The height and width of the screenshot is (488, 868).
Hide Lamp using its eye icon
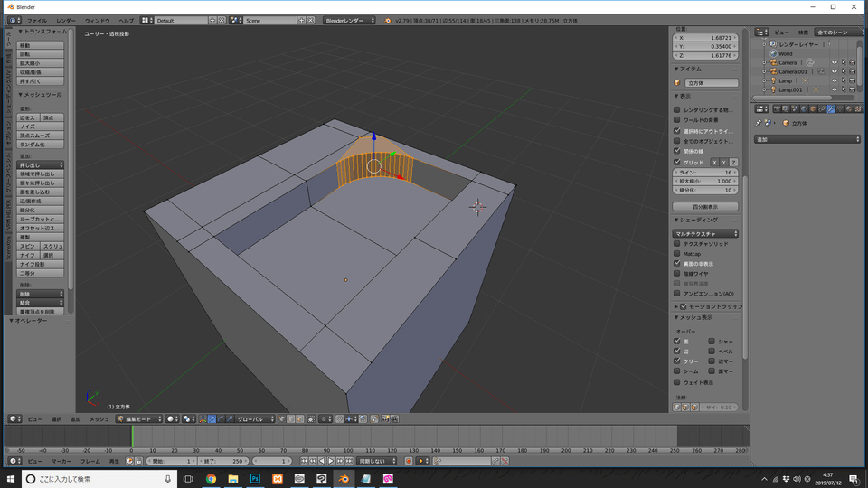(x=834, y=80)
